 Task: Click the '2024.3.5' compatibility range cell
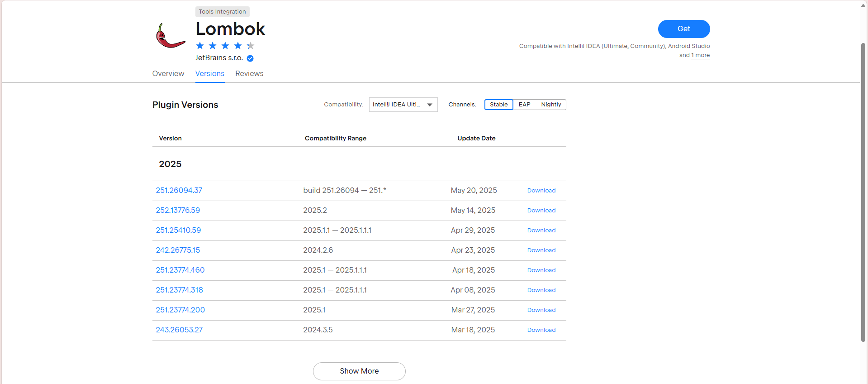[318, 330]
